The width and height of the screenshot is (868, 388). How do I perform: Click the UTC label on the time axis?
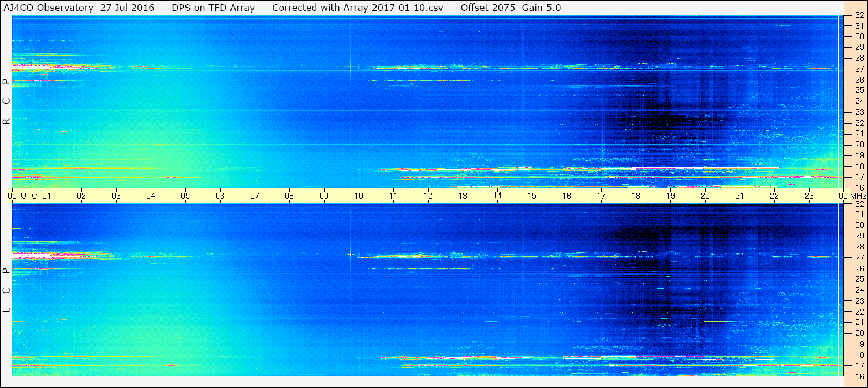(x=29, y=196)
